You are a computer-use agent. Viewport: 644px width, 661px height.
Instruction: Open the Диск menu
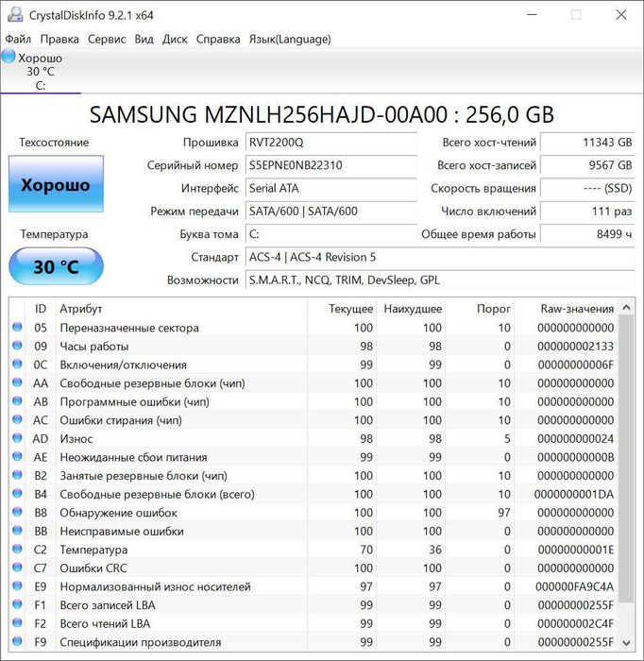(x=175, y=40)
